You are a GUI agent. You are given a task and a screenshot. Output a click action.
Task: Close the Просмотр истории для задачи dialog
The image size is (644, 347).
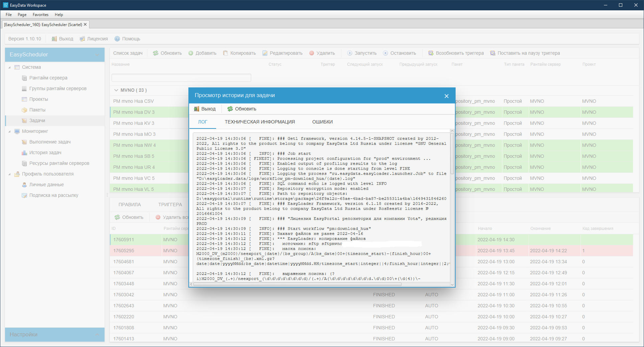[447, 96]
